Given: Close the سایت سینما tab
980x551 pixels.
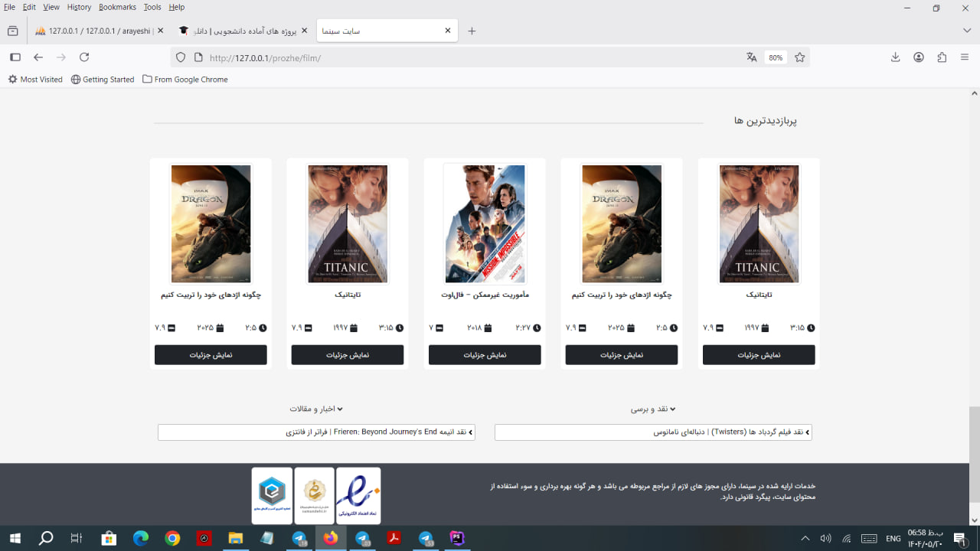Looking at the screenshot, I should (x=448, y=31).
